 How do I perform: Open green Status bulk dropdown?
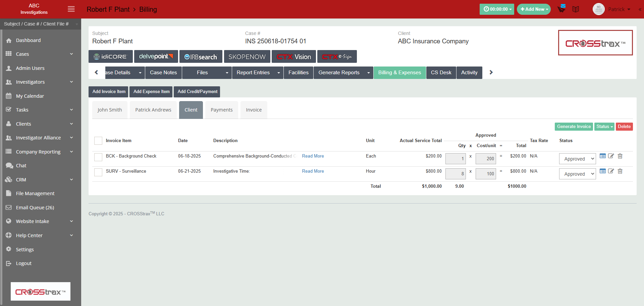click(x=604, y=127)
